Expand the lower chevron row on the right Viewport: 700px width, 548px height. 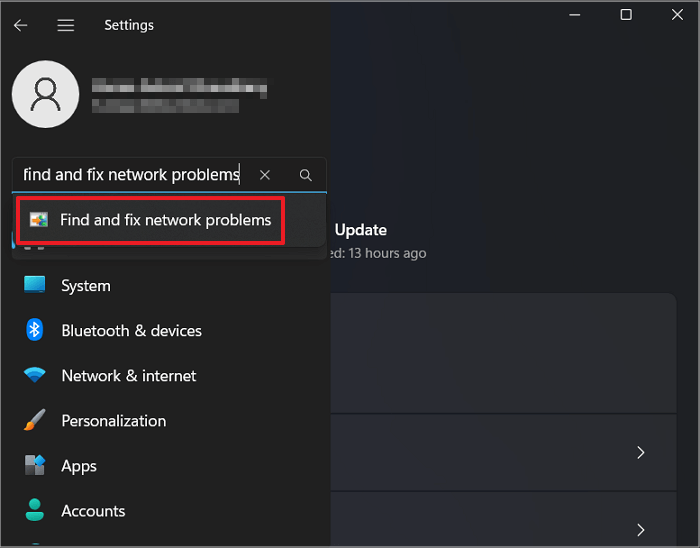pos(641,529)
